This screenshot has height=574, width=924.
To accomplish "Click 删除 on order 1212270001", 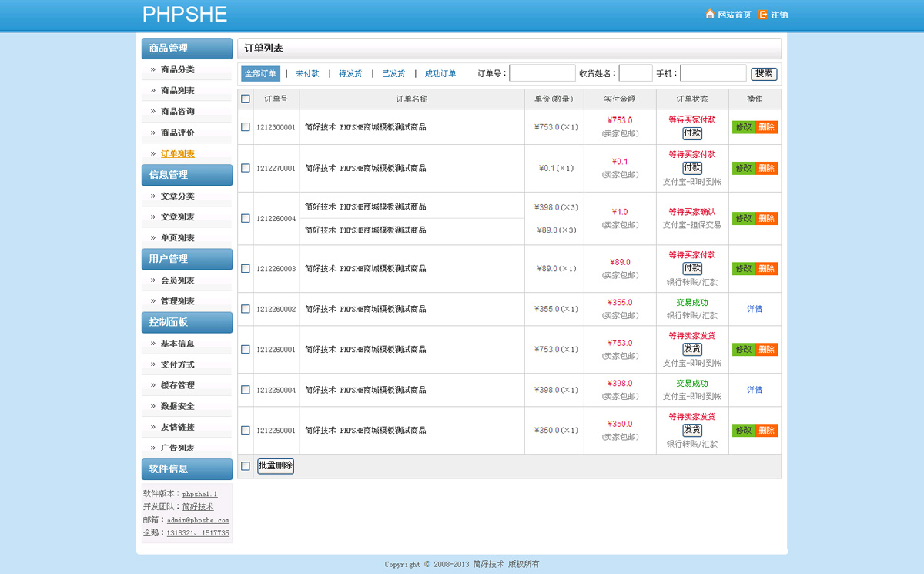I will [x=766, y=167].
